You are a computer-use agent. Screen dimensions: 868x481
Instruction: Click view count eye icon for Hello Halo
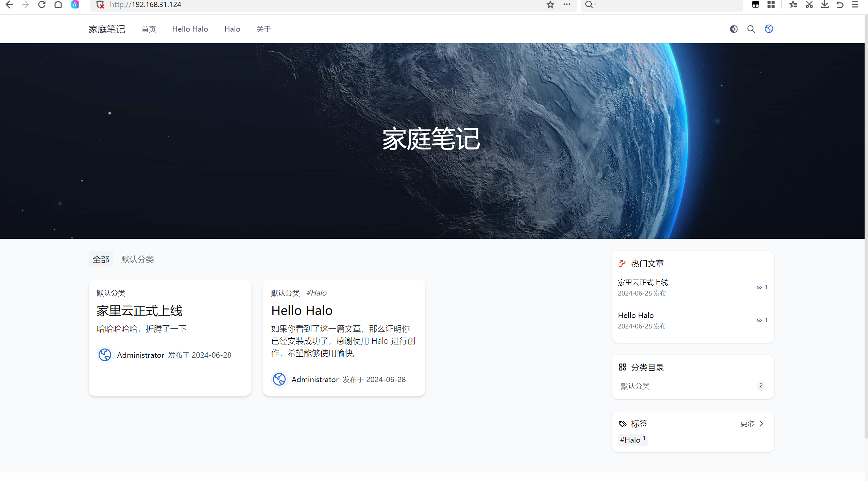[759, 321]
